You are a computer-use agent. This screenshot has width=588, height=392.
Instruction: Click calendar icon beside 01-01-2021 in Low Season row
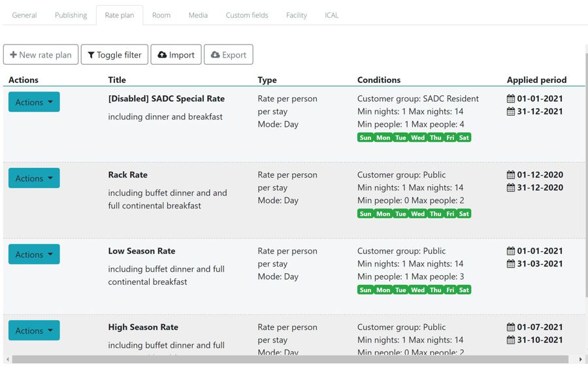[x=511, y=251]
